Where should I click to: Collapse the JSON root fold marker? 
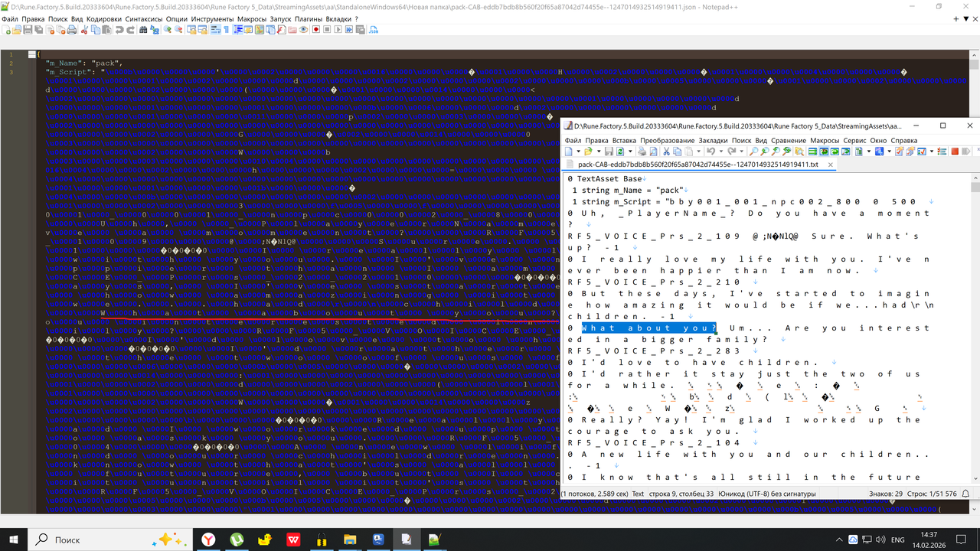(x=31, y=54)
